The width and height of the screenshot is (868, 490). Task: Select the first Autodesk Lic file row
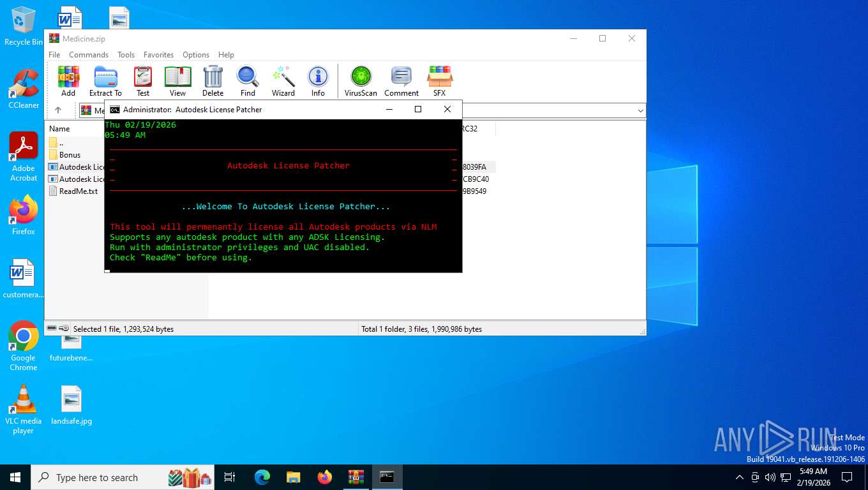pyautogui.click(x=75, y=167)
